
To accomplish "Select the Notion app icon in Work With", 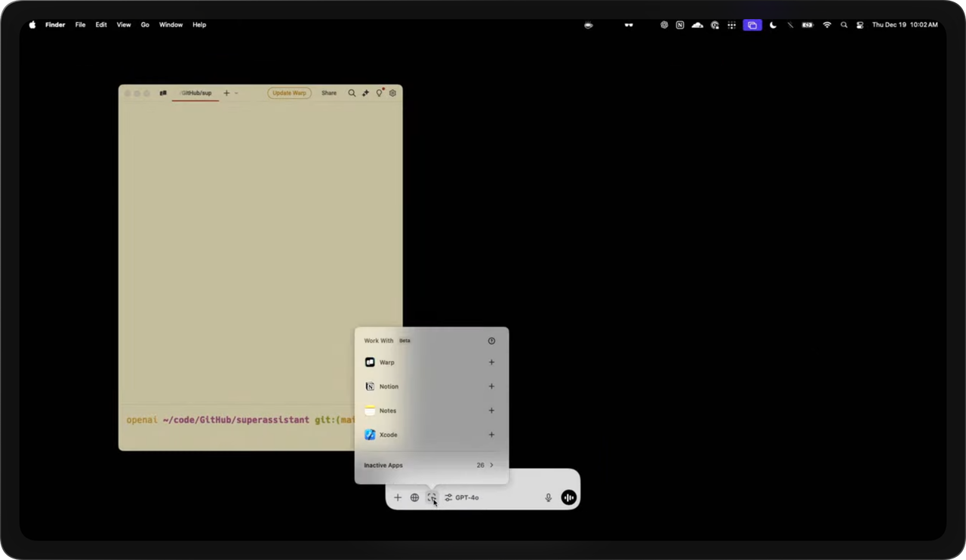I will pyautogui.click(x=370, y=386).
